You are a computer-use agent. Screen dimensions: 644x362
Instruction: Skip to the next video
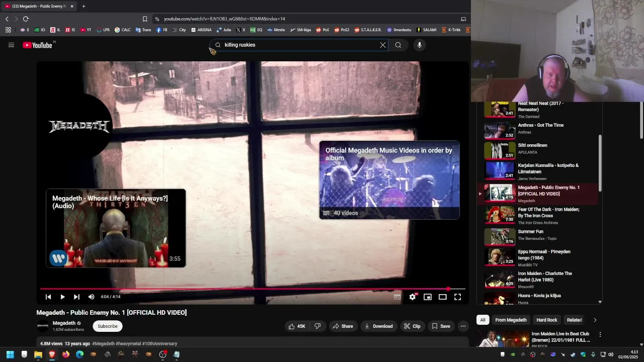pyautogui.click(x=76, y=297)
